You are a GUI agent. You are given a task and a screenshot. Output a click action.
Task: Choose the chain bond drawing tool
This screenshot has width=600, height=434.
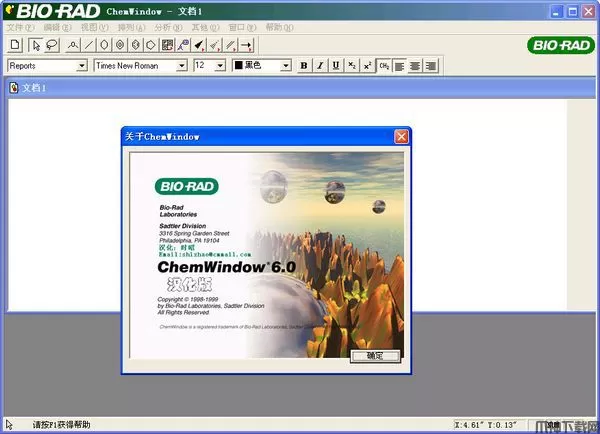point(73,45)
